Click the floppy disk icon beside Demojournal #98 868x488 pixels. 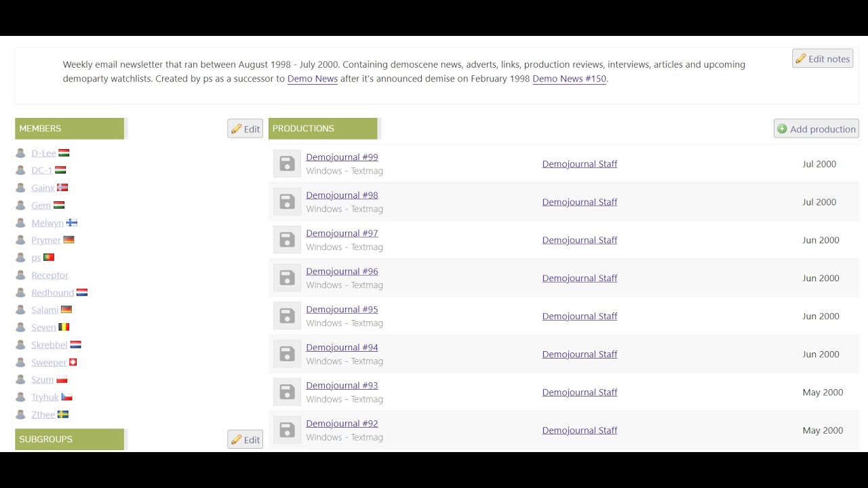pos(287,202)
